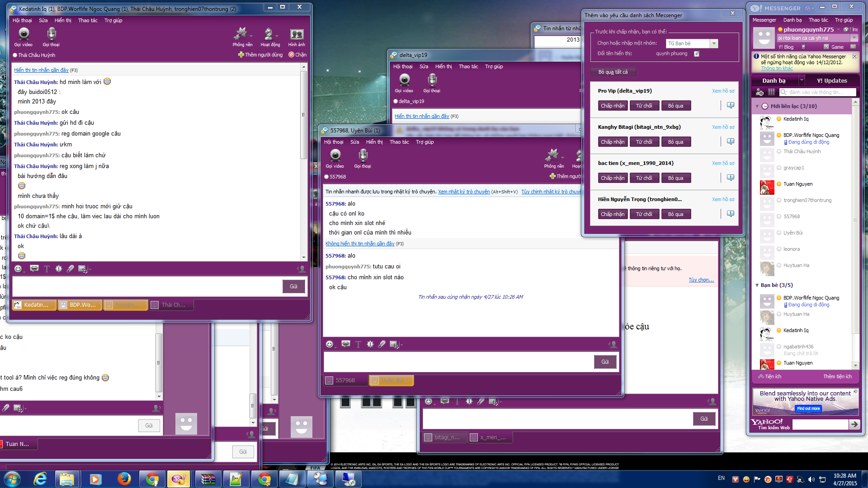Open the status message dropdown arrow
868x488 pixels.
[854, 38]
